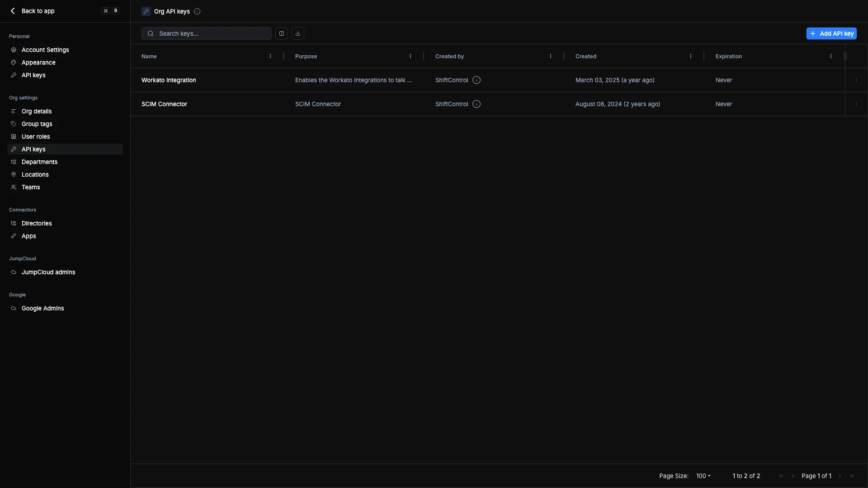Click info icon beside Org API keys title
Viewport: 868px width, 488px height.
[197, 11]
